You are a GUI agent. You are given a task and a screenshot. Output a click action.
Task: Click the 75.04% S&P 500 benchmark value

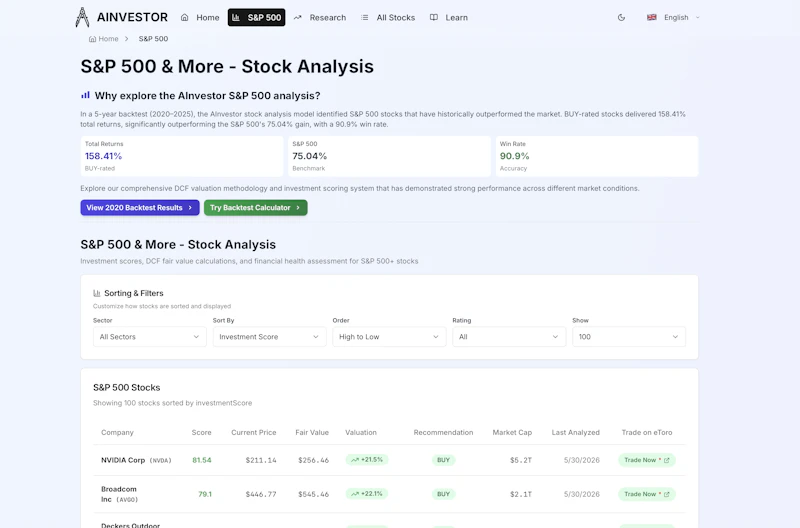click(310, 156)
